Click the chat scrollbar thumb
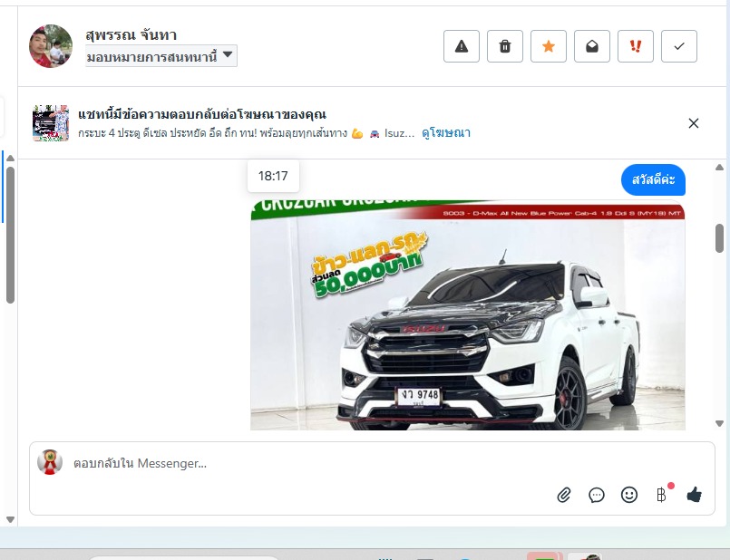Viewport: 730px width, 560px height. tap(719, 238)
